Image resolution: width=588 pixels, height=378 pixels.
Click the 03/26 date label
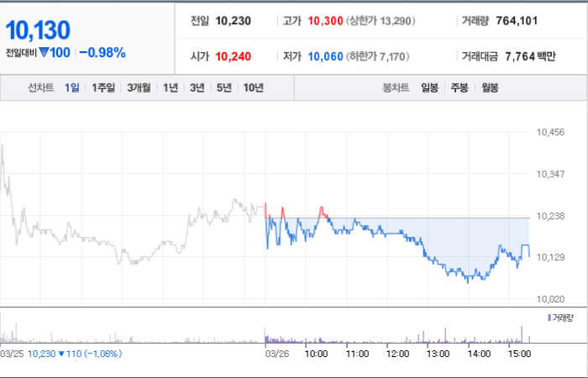pyautogui.click(x=277, y=354)
